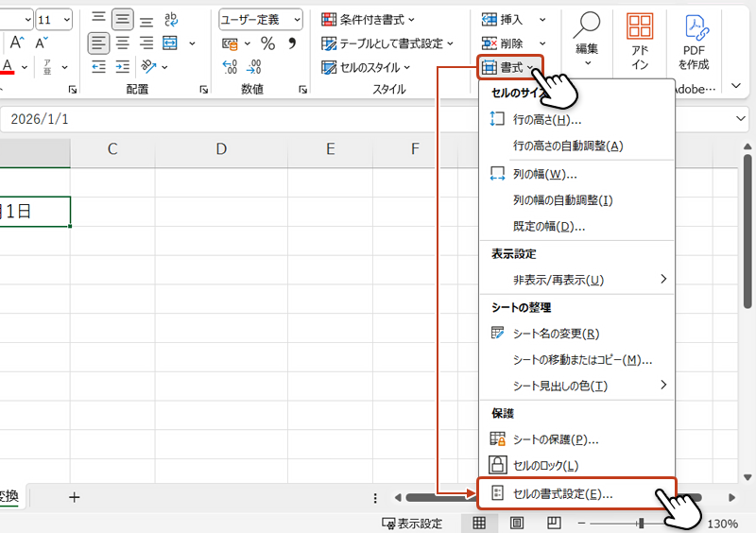Screen dimensions: 756x533
Task: Choose 行の高さの自動調整(A)
Action: tap(576, 146)
